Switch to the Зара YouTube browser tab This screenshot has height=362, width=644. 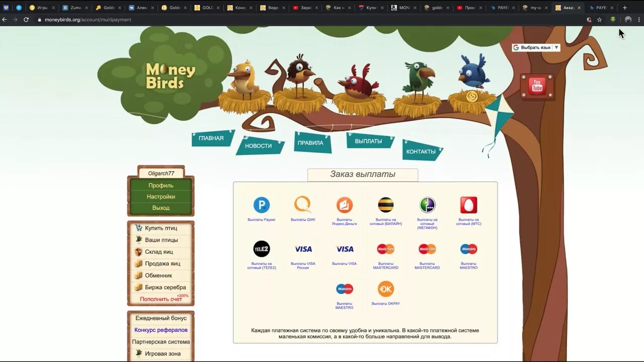[305, 8]
